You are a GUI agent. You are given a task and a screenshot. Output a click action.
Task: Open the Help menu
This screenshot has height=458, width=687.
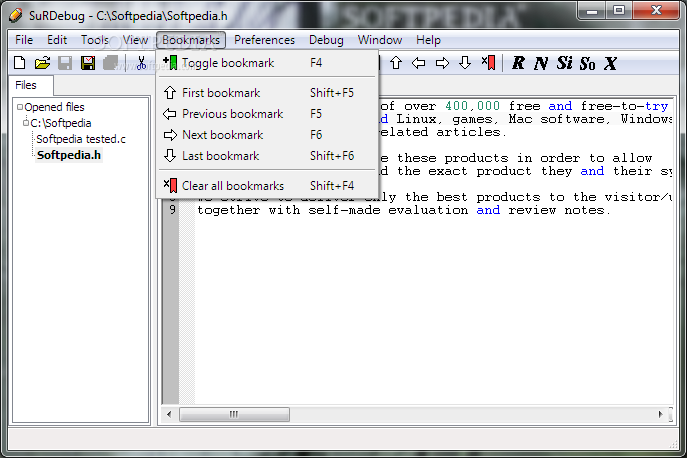tap(428, 40)
